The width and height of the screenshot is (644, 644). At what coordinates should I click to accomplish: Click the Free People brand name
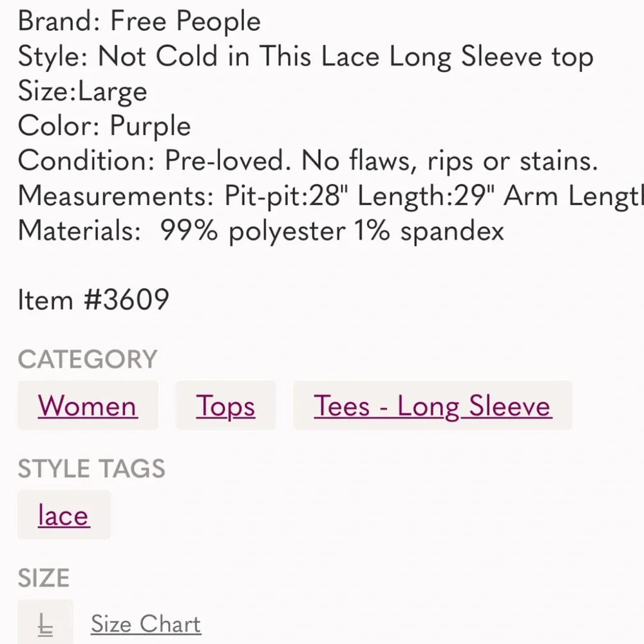(185, 22)
